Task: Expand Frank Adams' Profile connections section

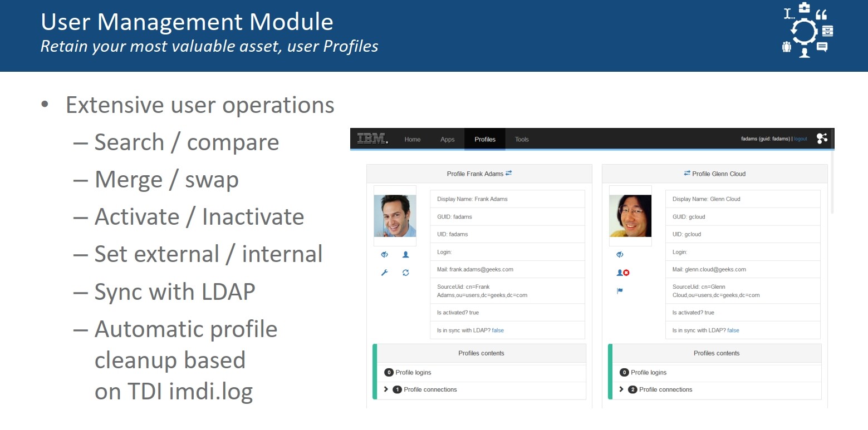Action: coord(386,389)
